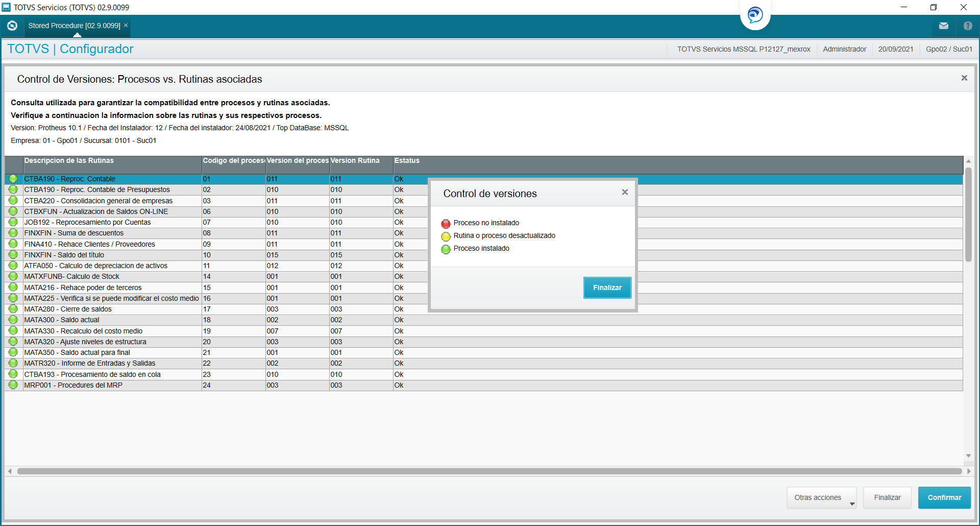Image resolution: width=980 pixels, height=526 pixels.
Task: Click the horizontal scrollbar right arrow
Action: (969, 471)
